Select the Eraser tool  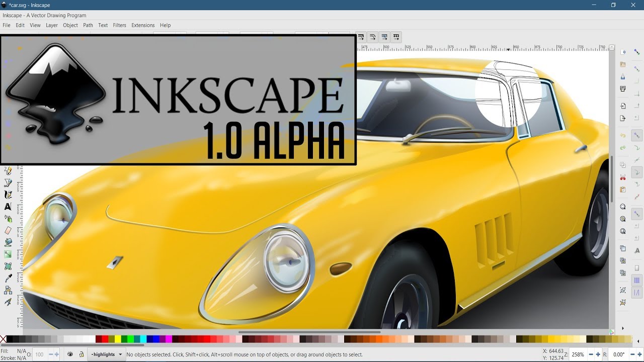click(8, 230)
